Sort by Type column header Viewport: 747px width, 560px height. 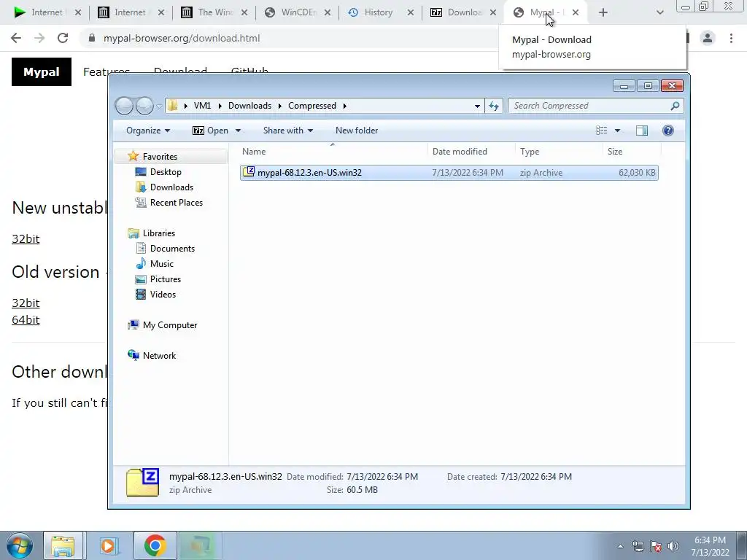(559, 152)
